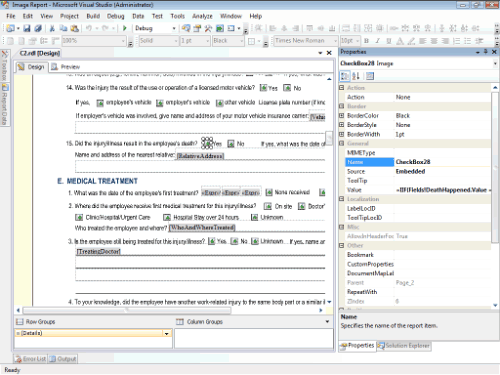This screenshot has height=375, width=500.
Task: Click the Paste clipboard icon
Action: (x=74, y=28)
